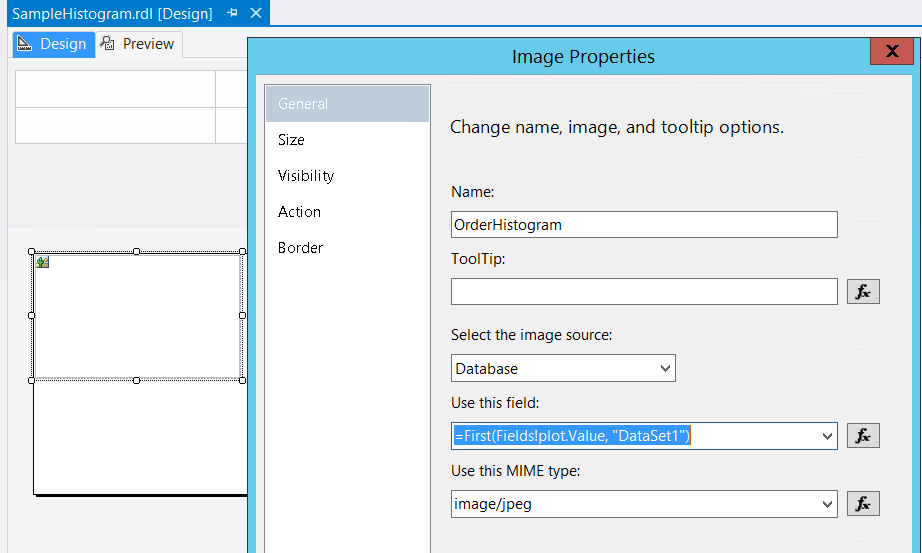Image resolution: width=922 pixels, height=553 pixels.
Task: Click the bottom-right resize handle of image
Action: [242, 381]
